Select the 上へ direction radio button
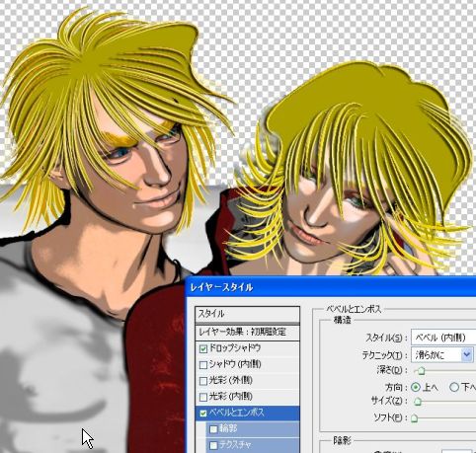476x453 pixels. point(416,387)
